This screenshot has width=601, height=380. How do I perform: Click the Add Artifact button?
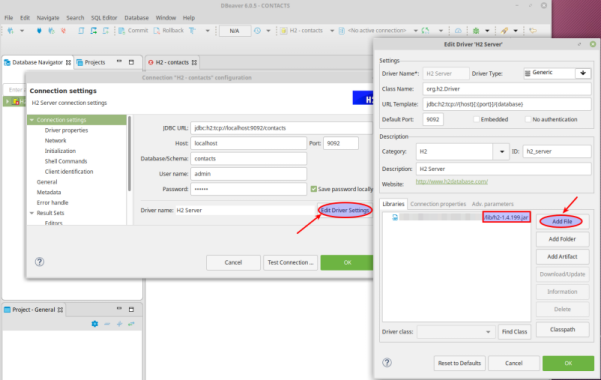pyautogui.click(x=562, y=257)
